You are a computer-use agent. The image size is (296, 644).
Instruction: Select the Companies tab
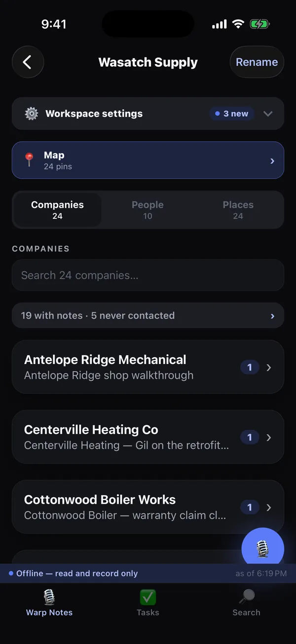pos(57,210)
